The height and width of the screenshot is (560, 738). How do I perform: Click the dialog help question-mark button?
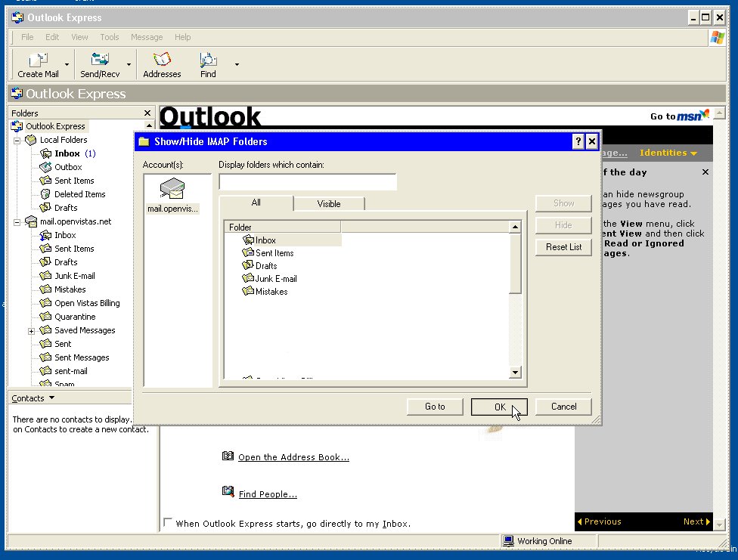point(578,141)
